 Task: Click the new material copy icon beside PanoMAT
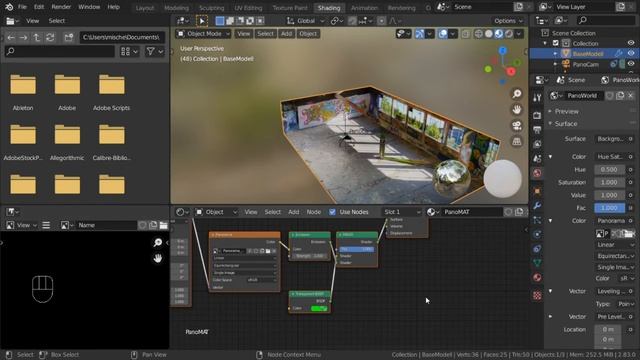(519, 212)
